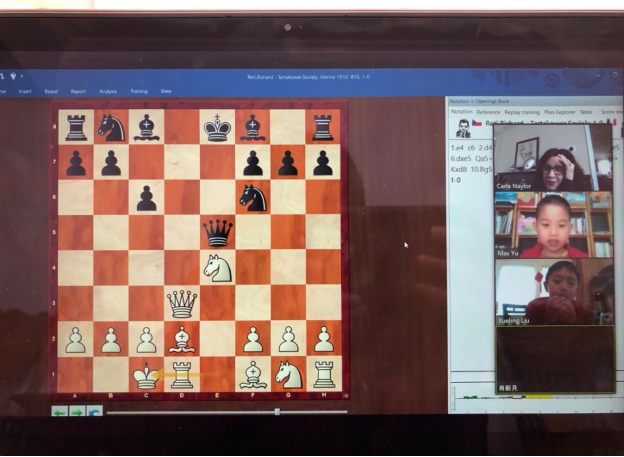The image size is (624, 457).
Task: Select the white king on c1
Action: tap(146, 375)
